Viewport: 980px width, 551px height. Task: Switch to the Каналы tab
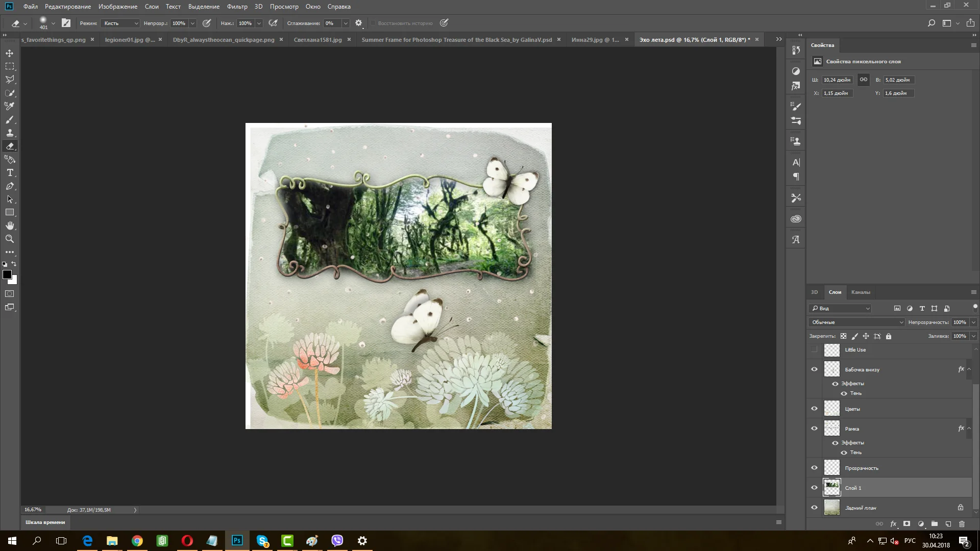860,292
